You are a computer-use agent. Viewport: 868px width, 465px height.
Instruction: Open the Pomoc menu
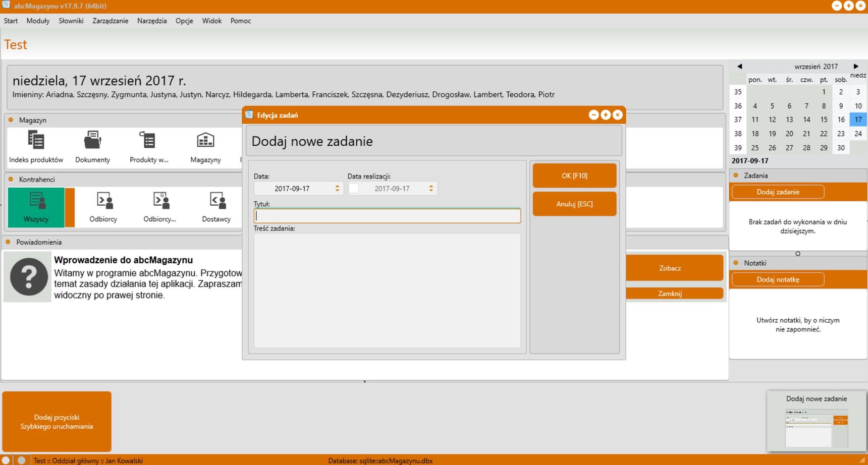point(241,21)
